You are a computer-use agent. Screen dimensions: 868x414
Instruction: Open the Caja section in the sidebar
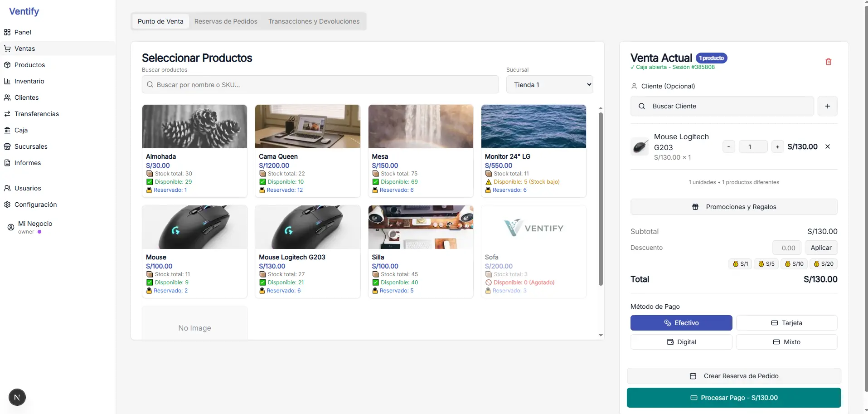click(21, 130)
